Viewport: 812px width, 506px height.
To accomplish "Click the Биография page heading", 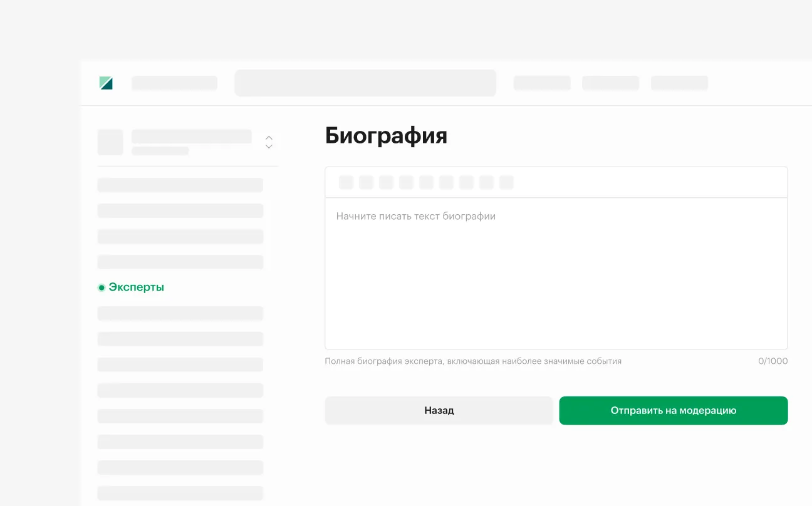I will [x=386, y=135].
